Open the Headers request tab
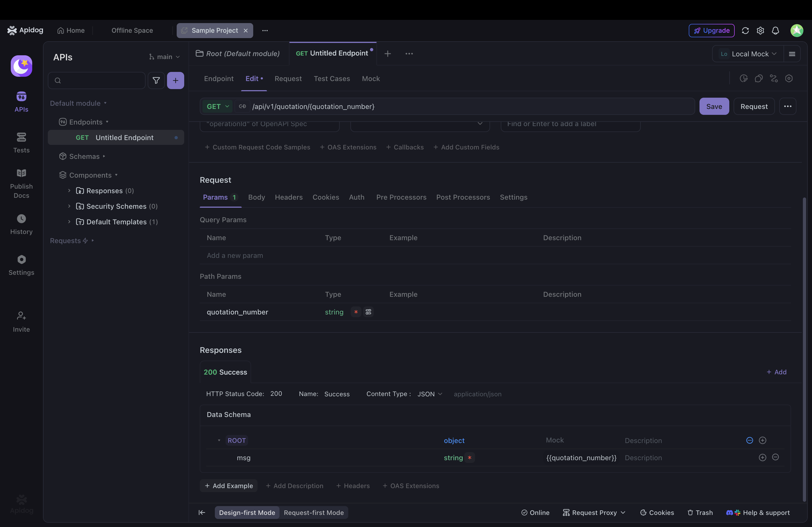 pos(289,197)
